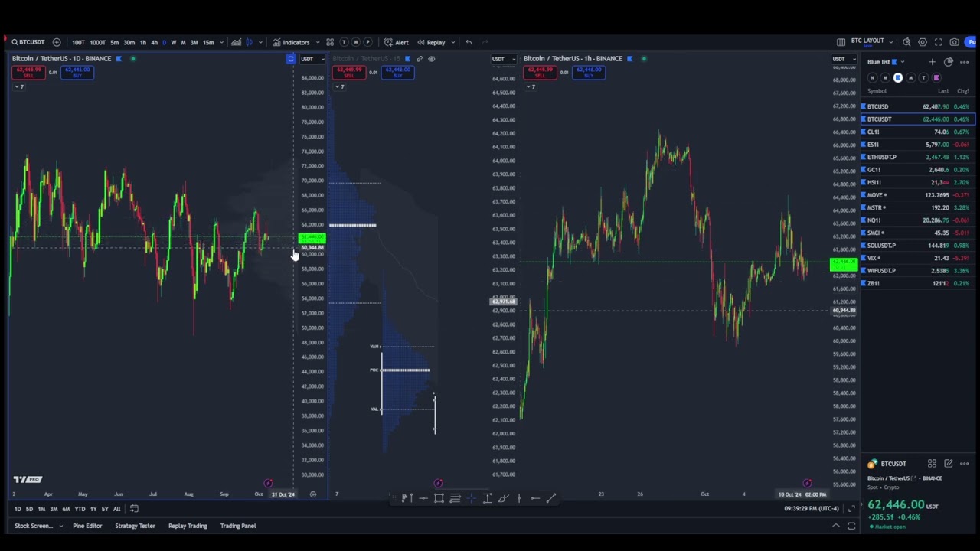This screenshot has width=980, height=551.
Task: Open the Pine Editor tab
Action: click(87, 526)
